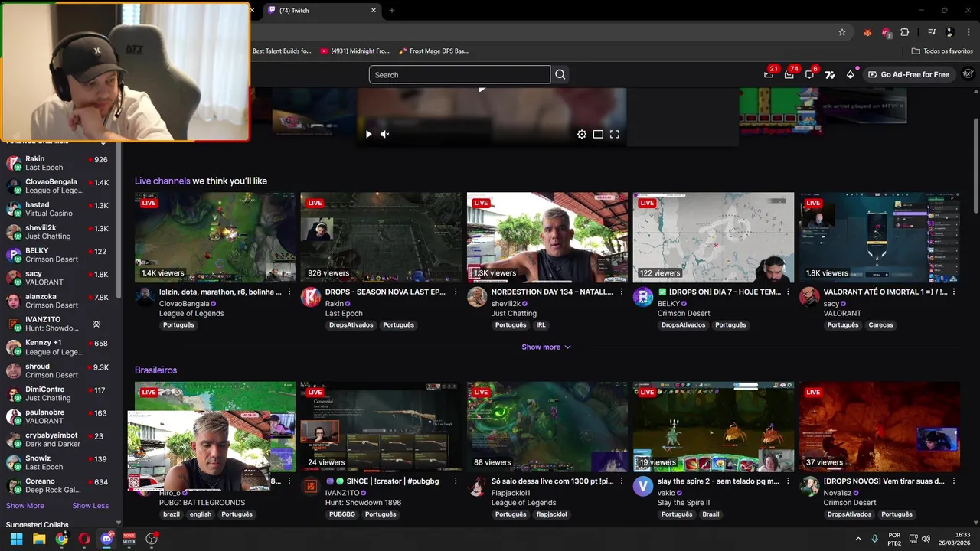Open options for the sheviii2k stream card
Image resolution: width=980 pixels, height=551 pixels.
tap(622, 292)
